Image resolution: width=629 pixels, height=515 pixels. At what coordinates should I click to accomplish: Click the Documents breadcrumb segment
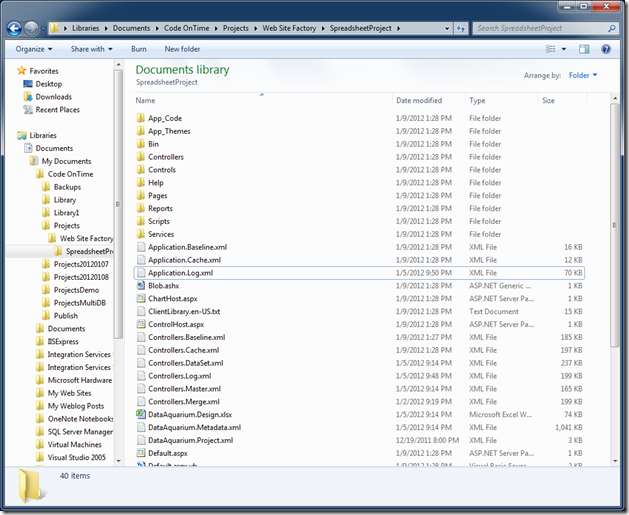coord(131,28)
